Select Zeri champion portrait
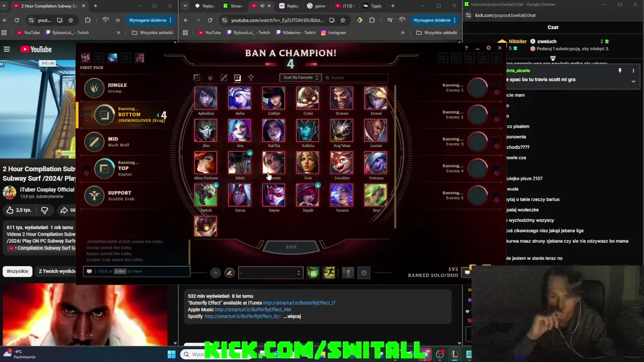Image resolution: width=644 pixels, height=362 pixels. (x=376, y=195)
